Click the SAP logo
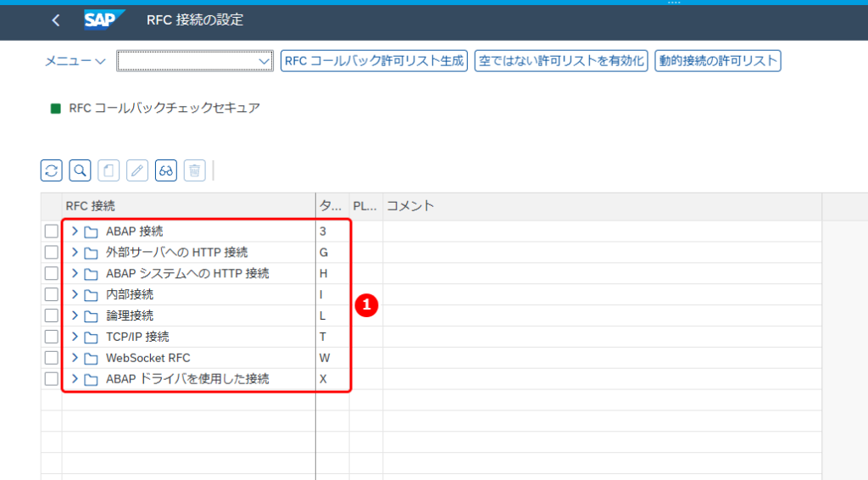Viewport: 868px width, 480px height. pos(104,20)
